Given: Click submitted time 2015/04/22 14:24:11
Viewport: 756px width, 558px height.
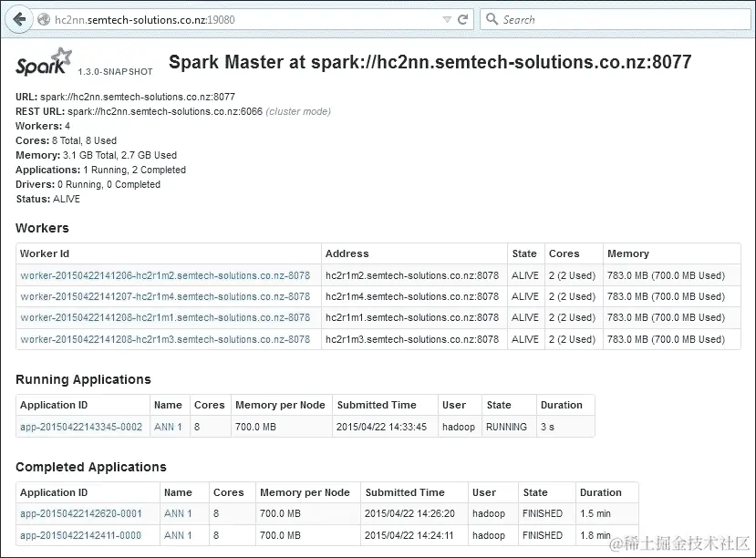Looking at the screenshot, I should pos(409,535).
